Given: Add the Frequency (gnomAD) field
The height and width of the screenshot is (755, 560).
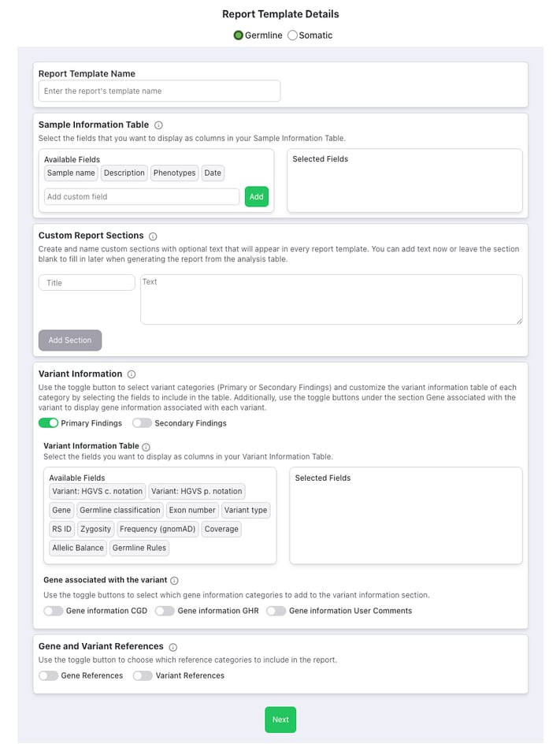Looking at the screenshot, I should coord(158,529).
